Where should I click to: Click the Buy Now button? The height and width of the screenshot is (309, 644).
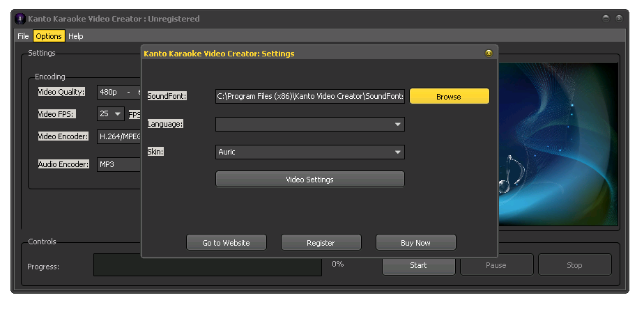(x=415, y=242)
